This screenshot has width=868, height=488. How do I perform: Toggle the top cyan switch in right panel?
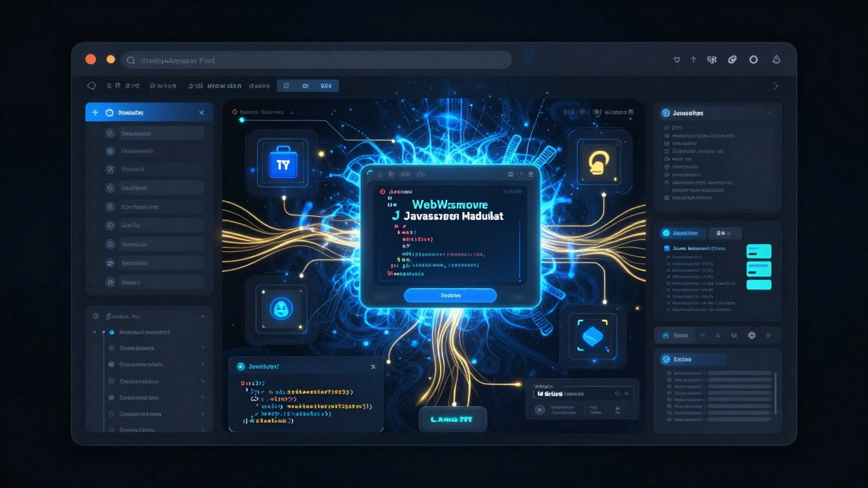[759, 251]
